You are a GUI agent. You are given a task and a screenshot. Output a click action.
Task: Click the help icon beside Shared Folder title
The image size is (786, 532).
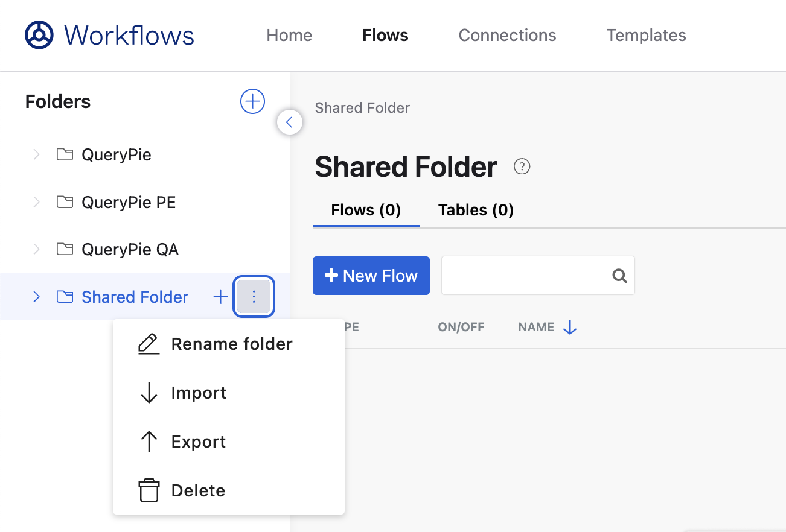tap(522, 166)
